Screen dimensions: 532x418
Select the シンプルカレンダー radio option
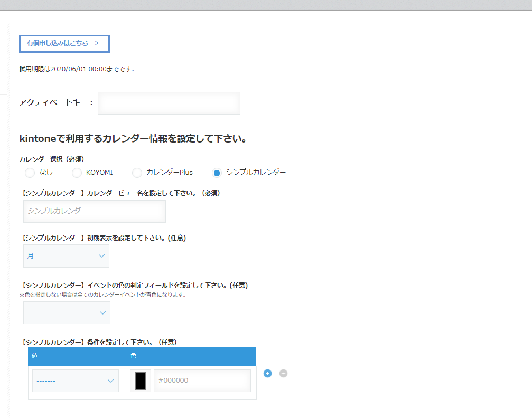tap(217, 173)
